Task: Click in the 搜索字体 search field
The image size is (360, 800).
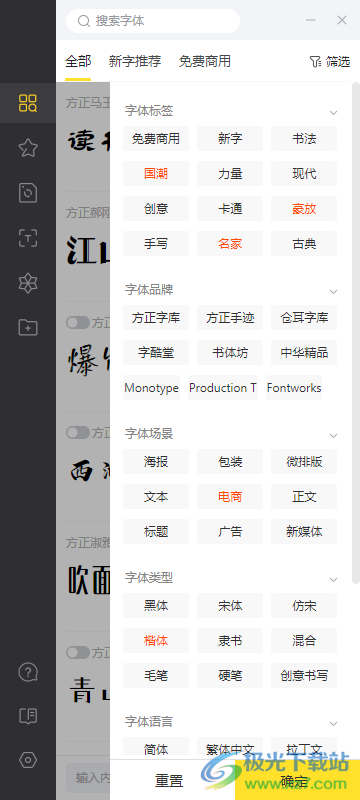Action: tap(153, 21)
